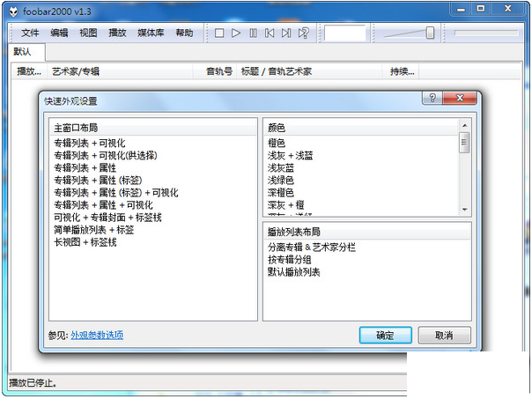The width and height of the screenshot is (532, 399).
Task: Click the 主窗口布局 list header
Action: (x=153, y=128)
